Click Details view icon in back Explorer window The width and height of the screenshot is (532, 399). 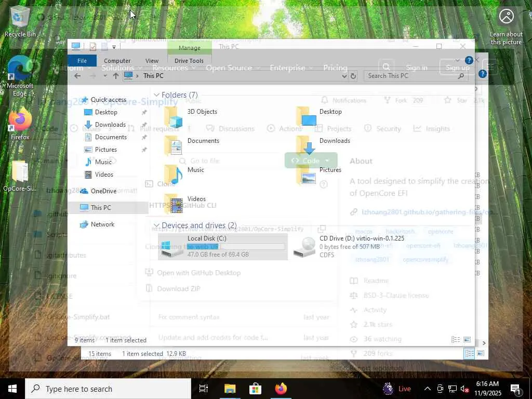coord(470,353)
